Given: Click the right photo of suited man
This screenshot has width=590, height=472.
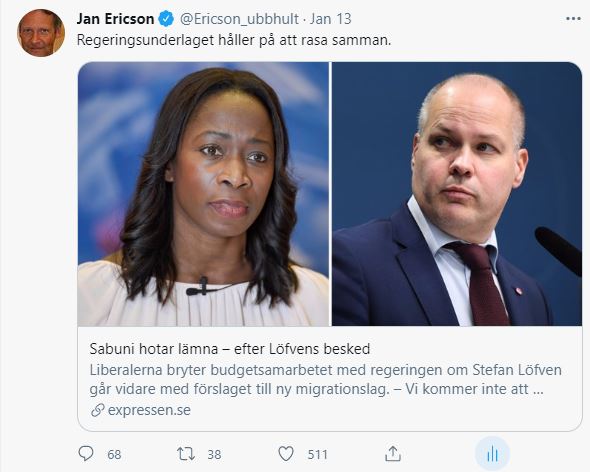Looking at the screenshot, I should click(x=457, y=194).
